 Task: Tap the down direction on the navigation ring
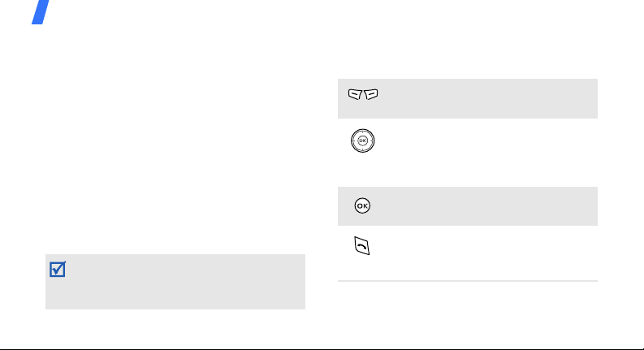(363, 150)
